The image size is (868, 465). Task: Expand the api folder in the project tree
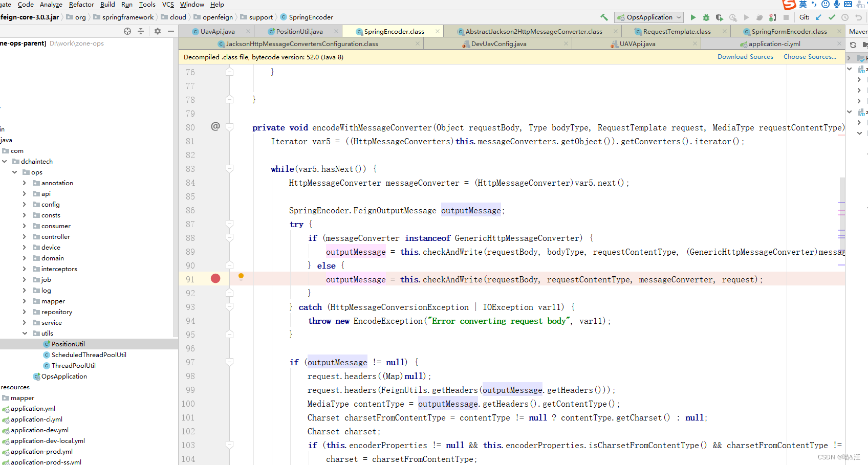coord(24,193)
